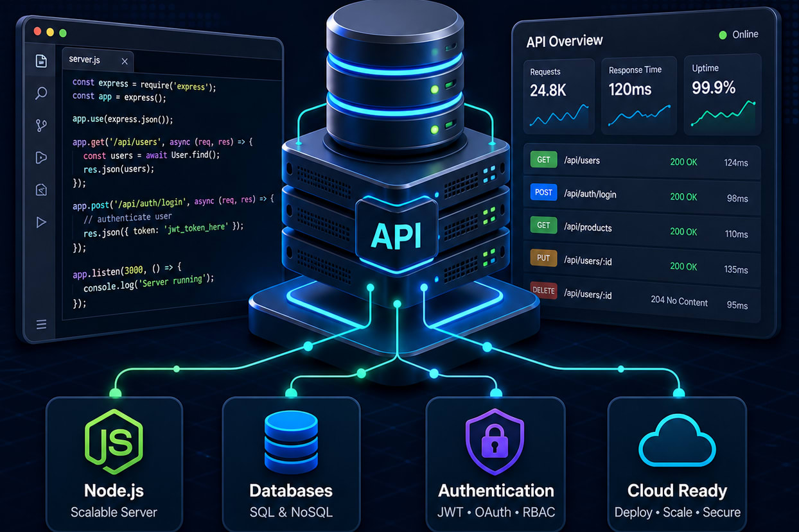Screen dimensions: 799x532
Task: Click the Cloud Ready card title
Action: [x=677, y=492]
